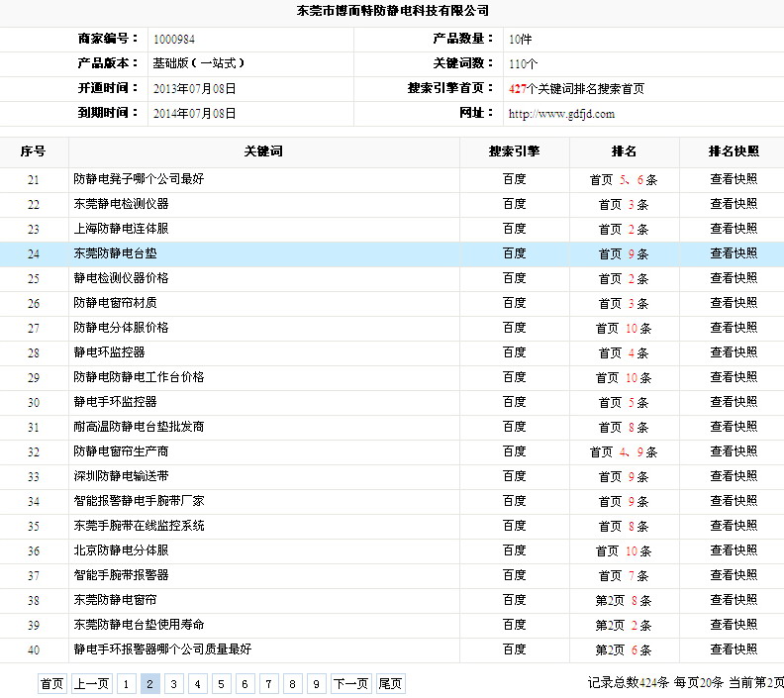View snapshot for 东莞静电检测仪器

[734, 204]
